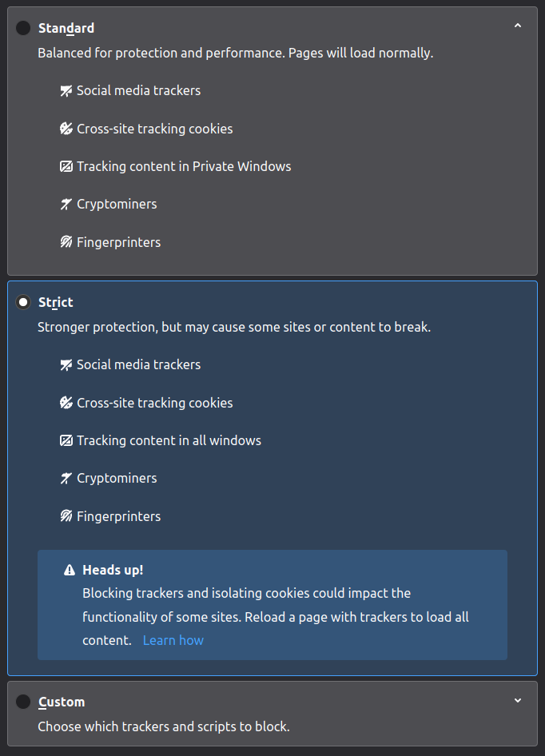Select the Custom protection radio button

tap(23, 702)
